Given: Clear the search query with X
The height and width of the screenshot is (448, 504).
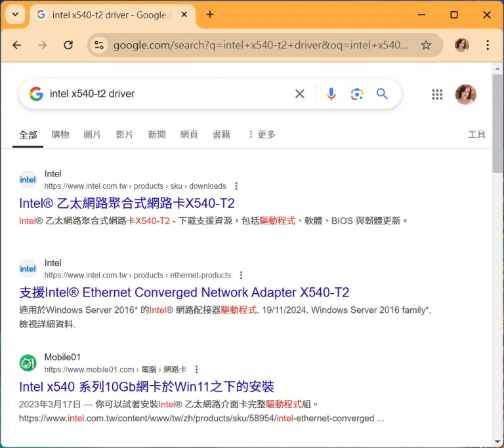Looking at the screenshot, I should 299,94.
